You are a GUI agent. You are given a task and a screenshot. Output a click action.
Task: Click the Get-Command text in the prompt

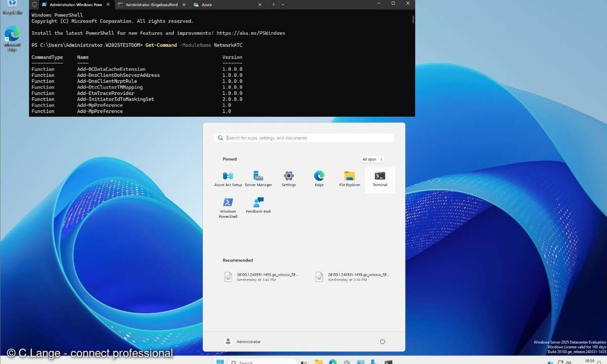point(161,45)
